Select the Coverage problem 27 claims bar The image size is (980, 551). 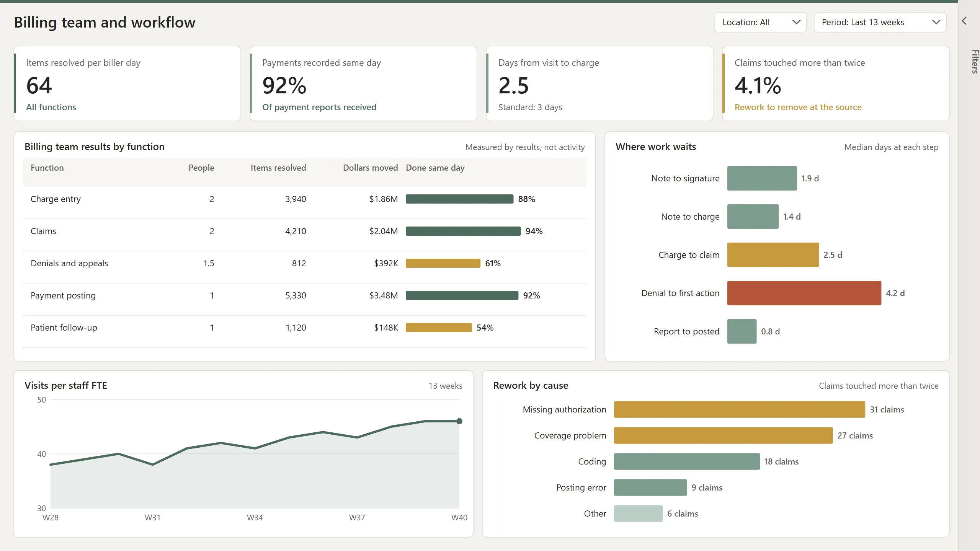(724, 435)
